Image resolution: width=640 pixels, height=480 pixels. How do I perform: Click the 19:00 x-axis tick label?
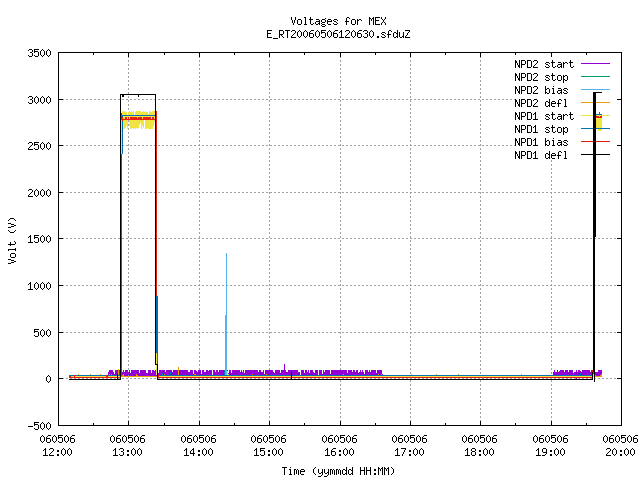550,452
